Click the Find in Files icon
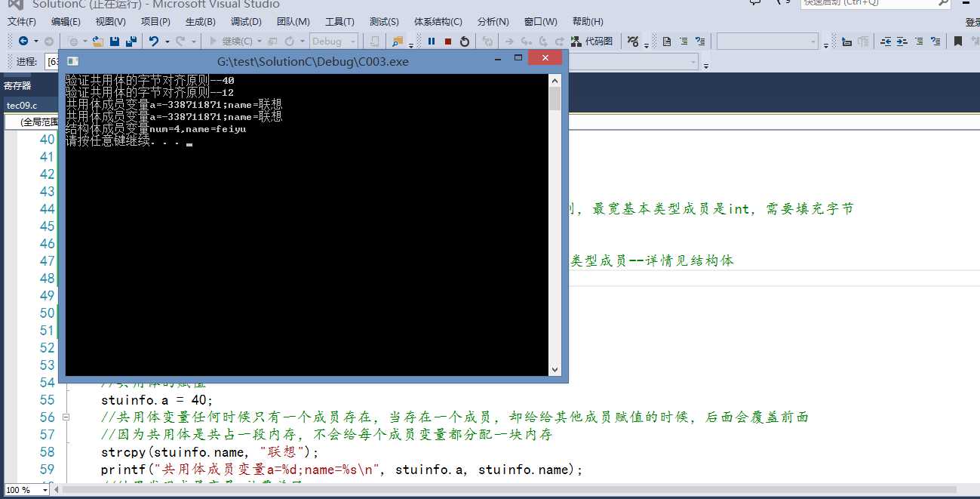 (398, 42)
